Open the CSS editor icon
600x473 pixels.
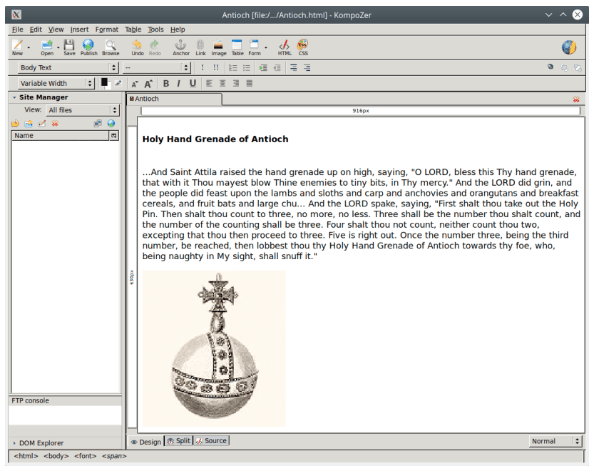[x=303, y=47]
